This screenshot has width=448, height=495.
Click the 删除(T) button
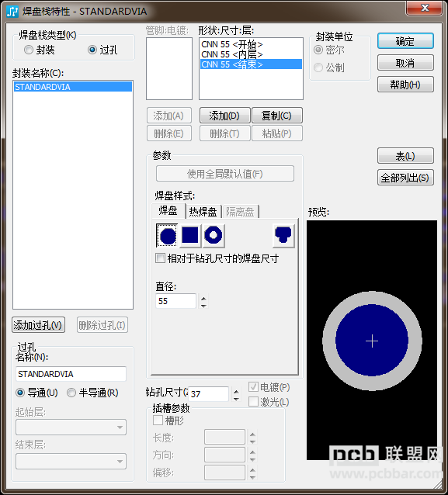point(224,133)
